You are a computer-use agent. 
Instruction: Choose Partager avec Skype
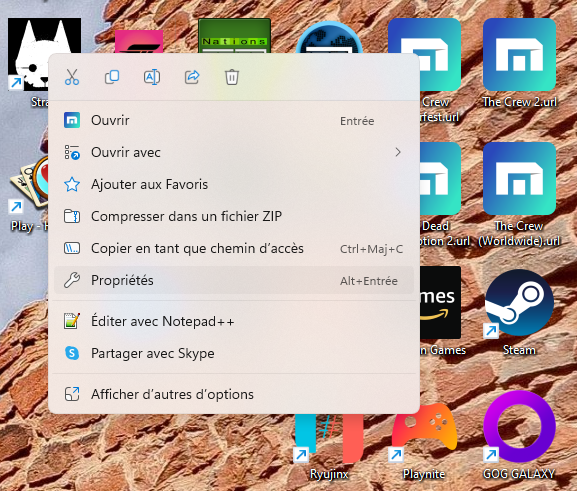234,353
